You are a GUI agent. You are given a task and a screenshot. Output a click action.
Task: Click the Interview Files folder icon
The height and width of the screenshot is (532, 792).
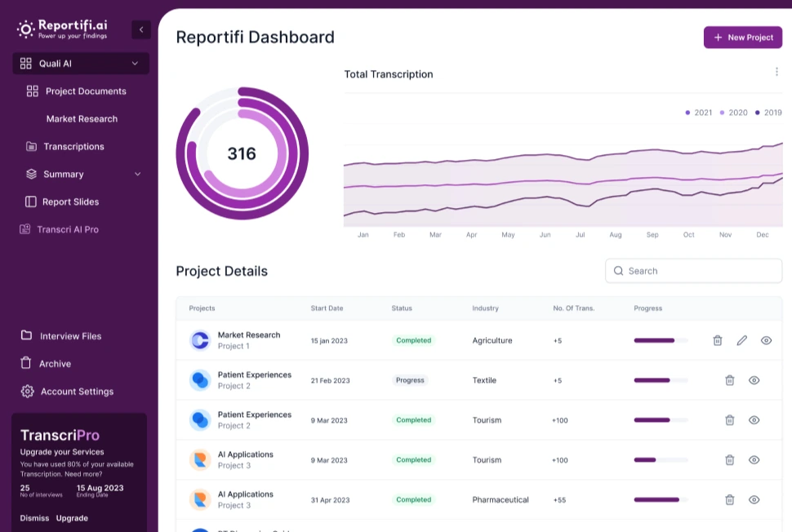point(27,335)
